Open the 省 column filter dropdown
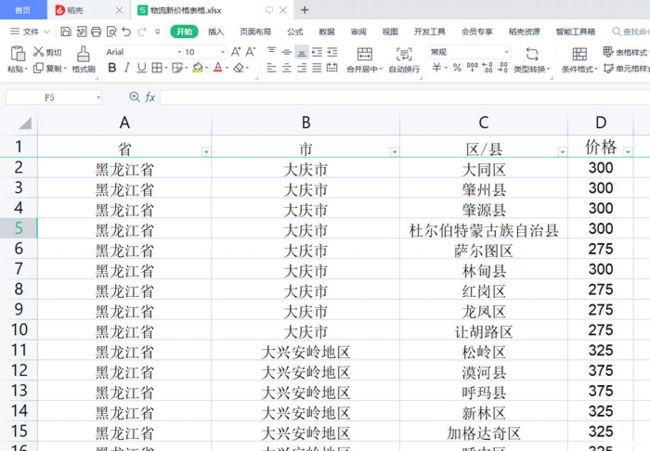Screen dimensions: 650x451 click(206, 152)
